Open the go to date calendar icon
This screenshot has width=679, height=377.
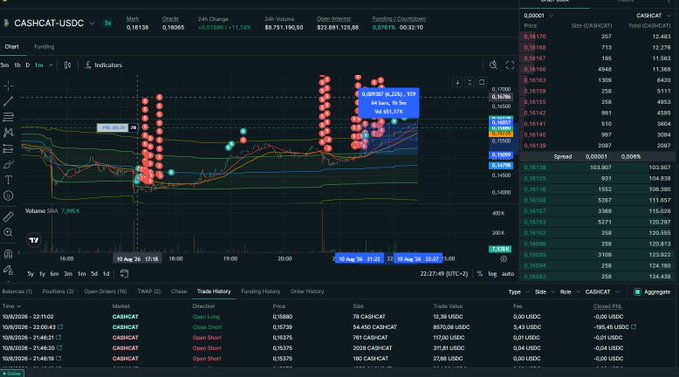pos(124,274)
